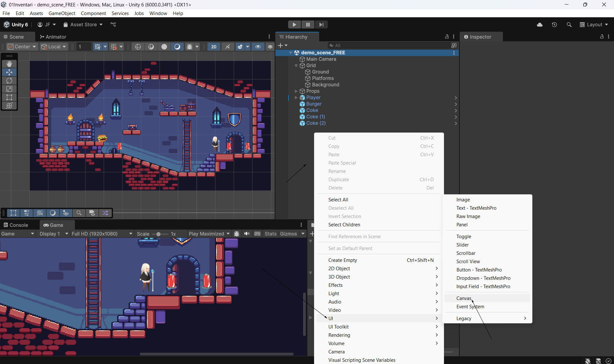Screen dimensions: 614x364
Task: Open the Layout dropdown
Action: (x=594, y=25)
